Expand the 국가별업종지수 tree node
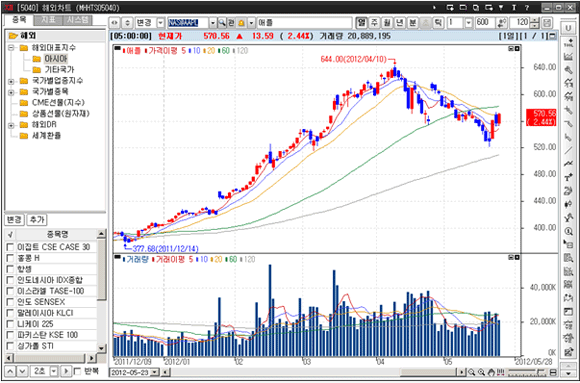 coord(11,81)
